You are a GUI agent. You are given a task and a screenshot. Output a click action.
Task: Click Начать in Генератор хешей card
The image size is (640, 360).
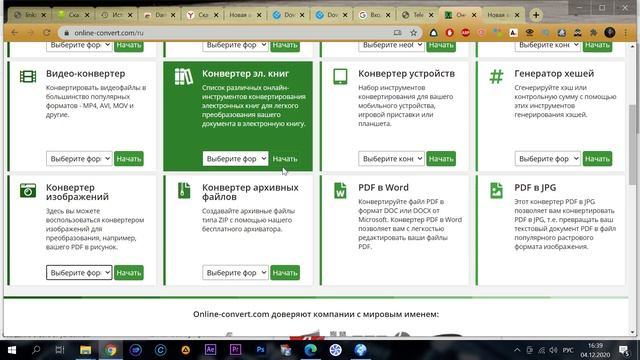point(598,158)
